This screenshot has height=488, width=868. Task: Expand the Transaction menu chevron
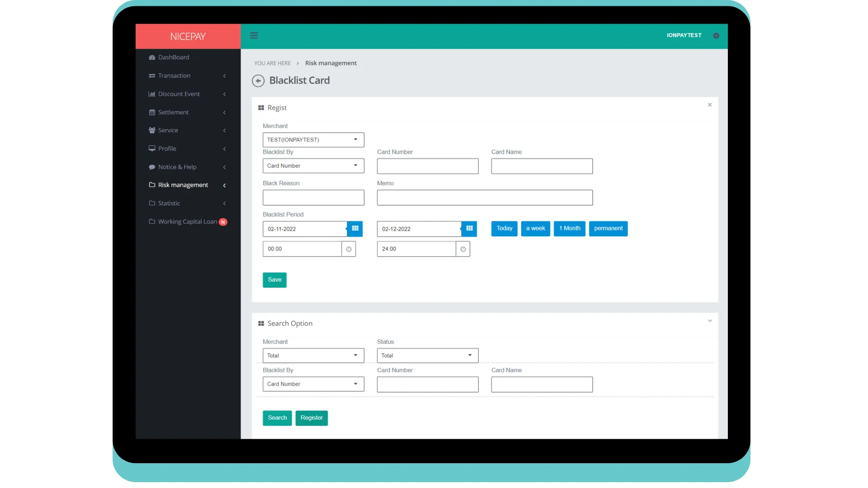point(225,75)
